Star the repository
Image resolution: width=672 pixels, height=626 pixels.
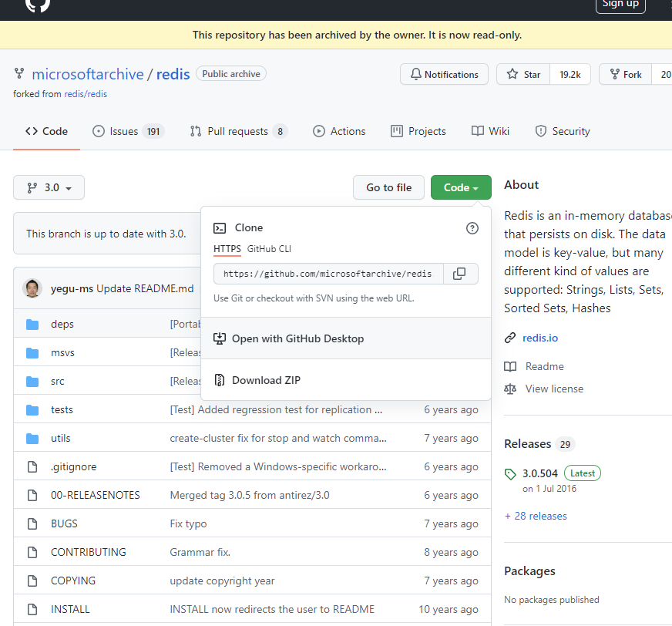(523, 74)
